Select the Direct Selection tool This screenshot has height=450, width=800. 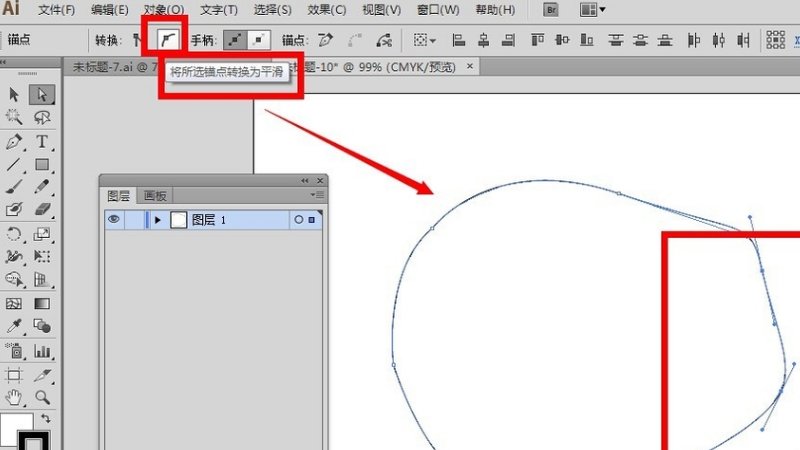pos(42,94)
